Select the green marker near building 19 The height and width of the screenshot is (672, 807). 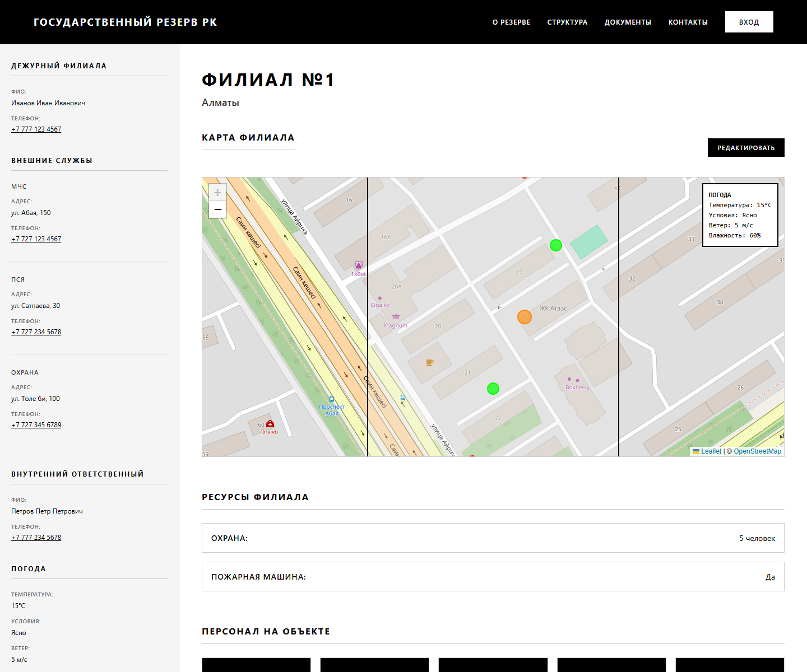556,245
